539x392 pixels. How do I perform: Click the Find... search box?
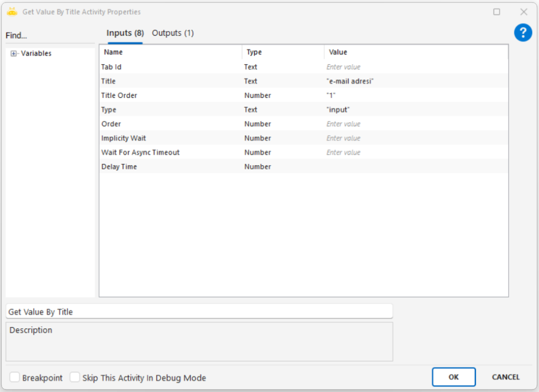click(x=50, y=36)
